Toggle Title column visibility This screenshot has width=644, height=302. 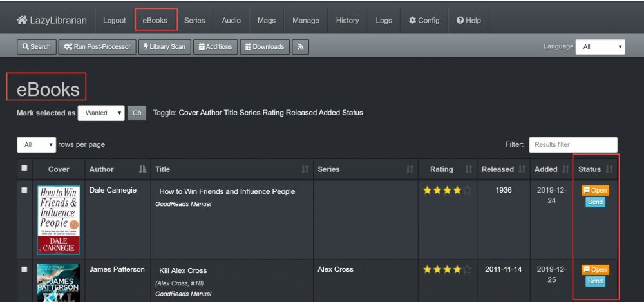[231, 113]
